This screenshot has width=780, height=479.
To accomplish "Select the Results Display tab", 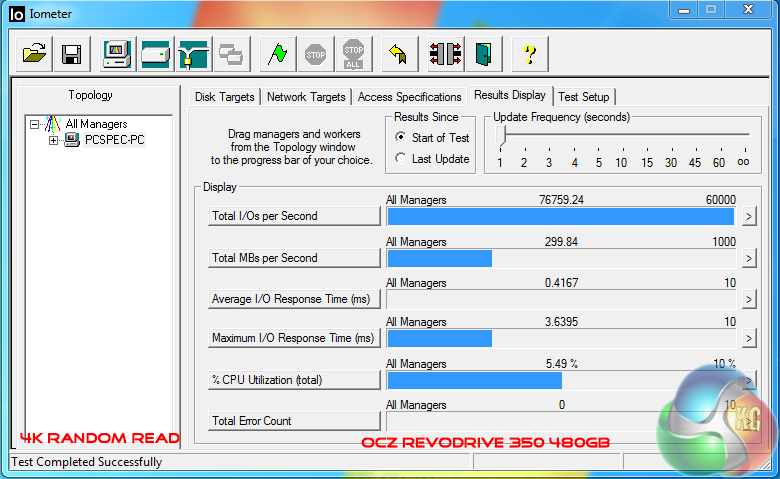I will 510,95.
